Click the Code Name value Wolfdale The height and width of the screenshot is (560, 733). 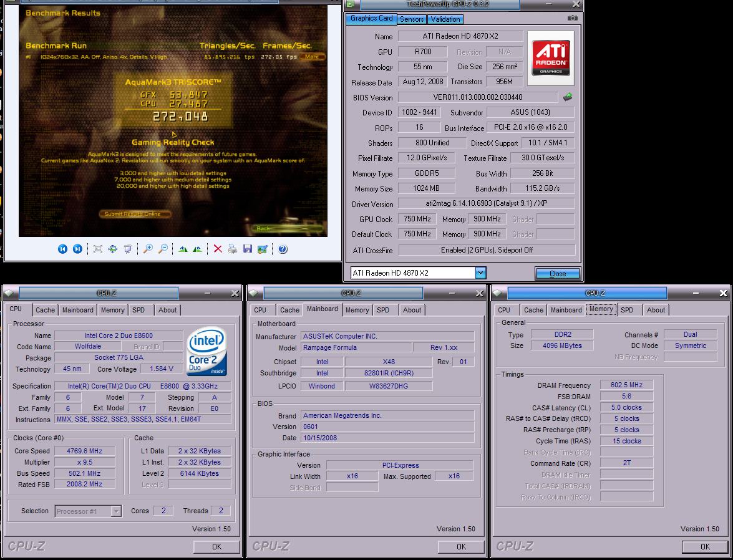(x=88, y=346)
